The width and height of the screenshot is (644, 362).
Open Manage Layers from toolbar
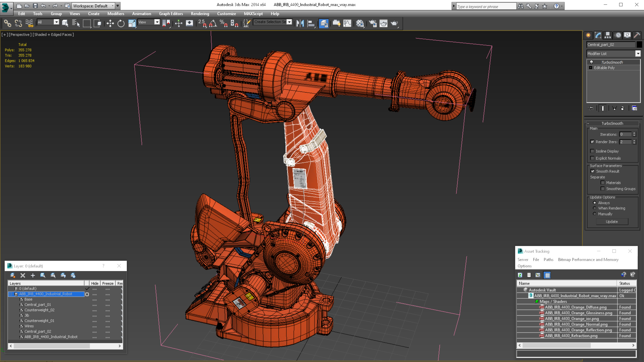(324, 23)
